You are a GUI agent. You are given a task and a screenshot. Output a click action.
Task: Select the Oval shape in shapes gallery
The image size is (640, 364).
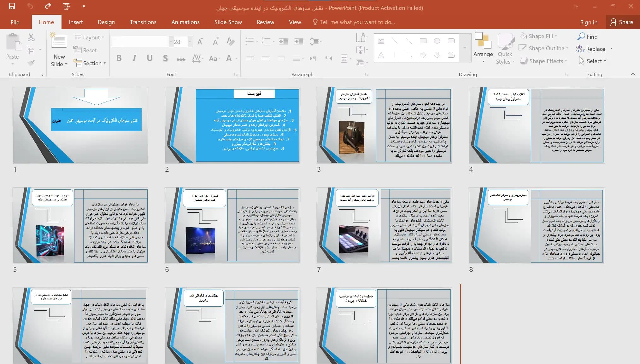[437, 41]
